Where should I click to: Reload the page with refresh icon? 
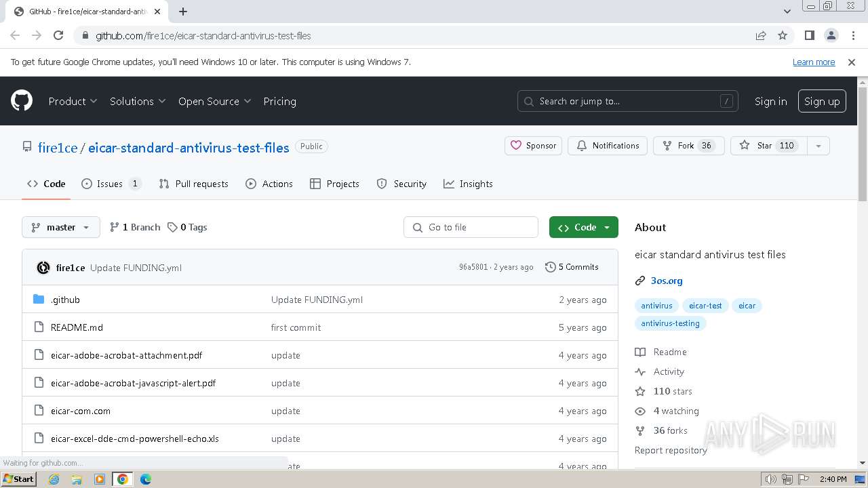click(x=58, y=35)
